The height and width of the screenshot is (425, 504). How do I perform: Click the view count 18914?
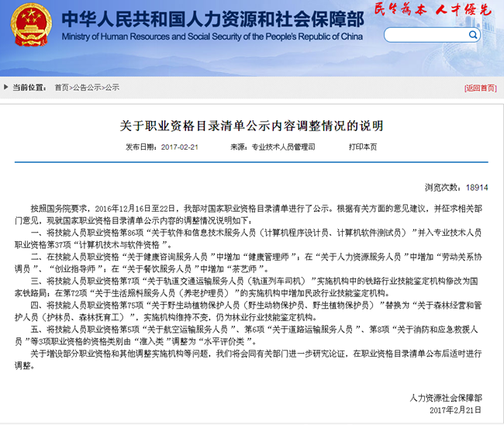click(x=477, y=188)
